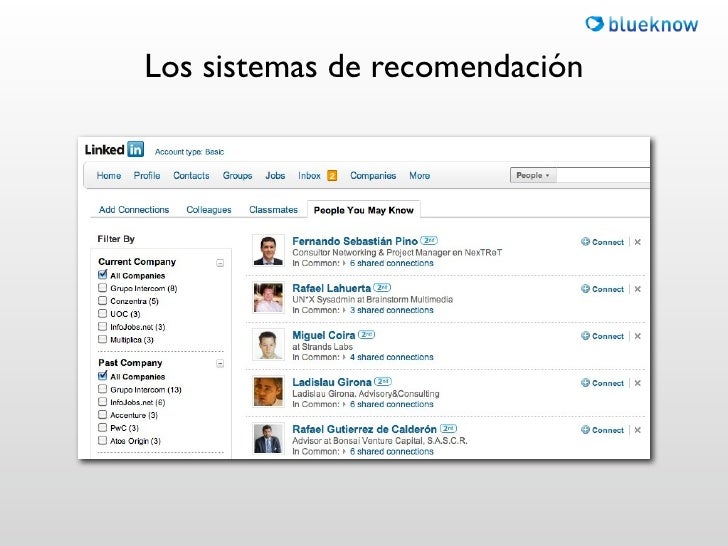Screen dimensions: 728x546
Task: Click 2nd degree badge beside Ladislau Girona
Action: 383,381
